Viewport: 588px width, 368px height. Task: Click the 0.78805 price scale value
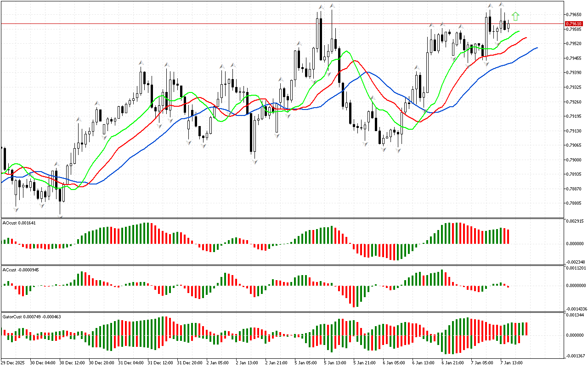(x=575, y=203)
